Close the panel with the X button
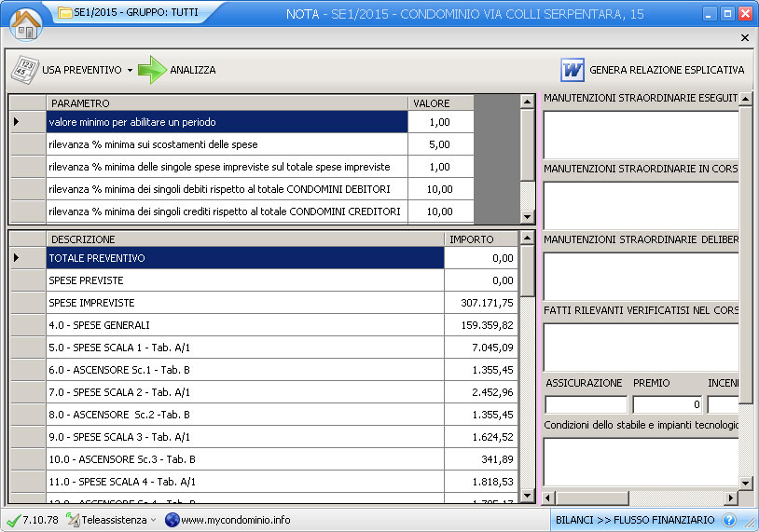The height and width of the screenshot is (532, 759). point(745,38)
